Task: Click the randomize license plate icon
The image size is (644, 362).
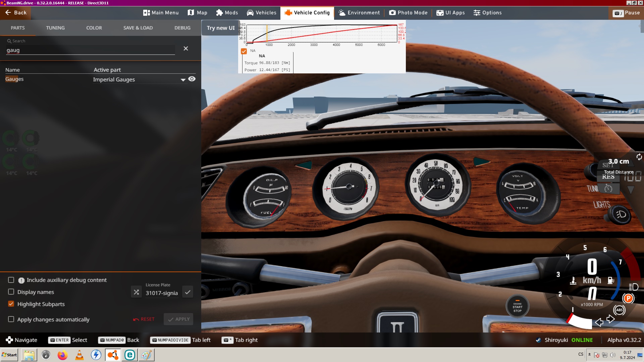Action: (x=136, y=292)
